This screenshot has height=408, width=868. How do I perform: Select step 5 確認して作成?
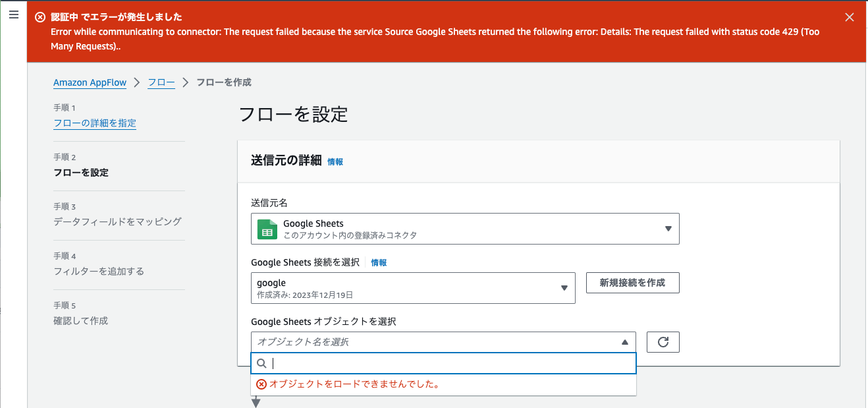[80, 321]
